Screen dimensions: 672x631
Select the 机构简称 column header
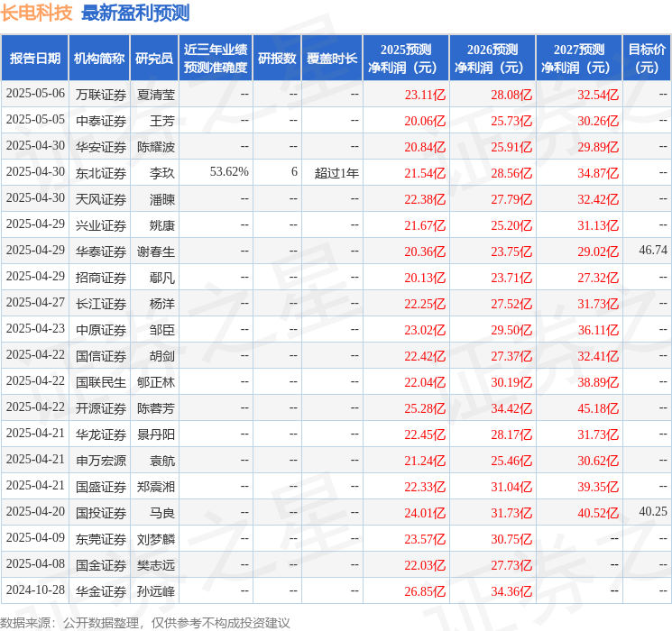click(x=99, y=59)
